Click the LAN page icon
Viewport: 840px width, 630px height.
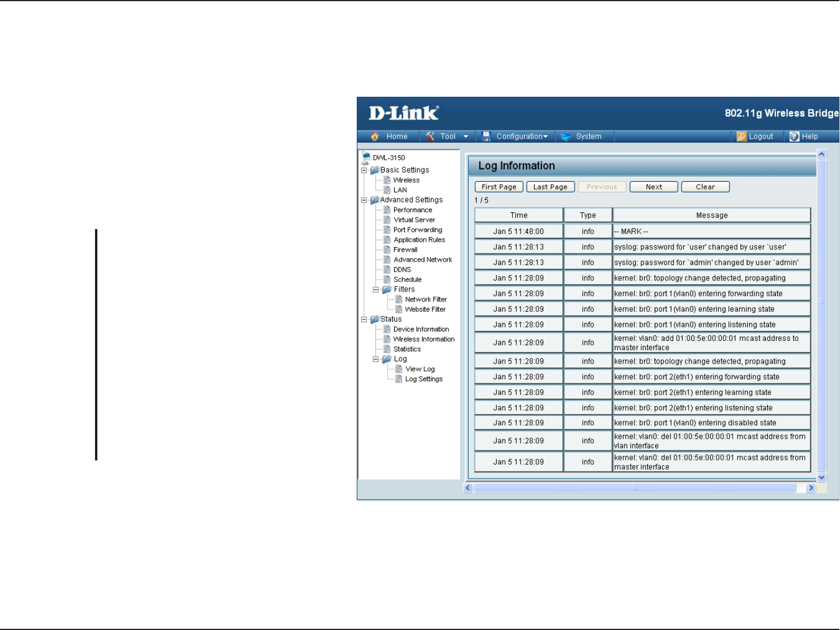click(x=387, y=190)
